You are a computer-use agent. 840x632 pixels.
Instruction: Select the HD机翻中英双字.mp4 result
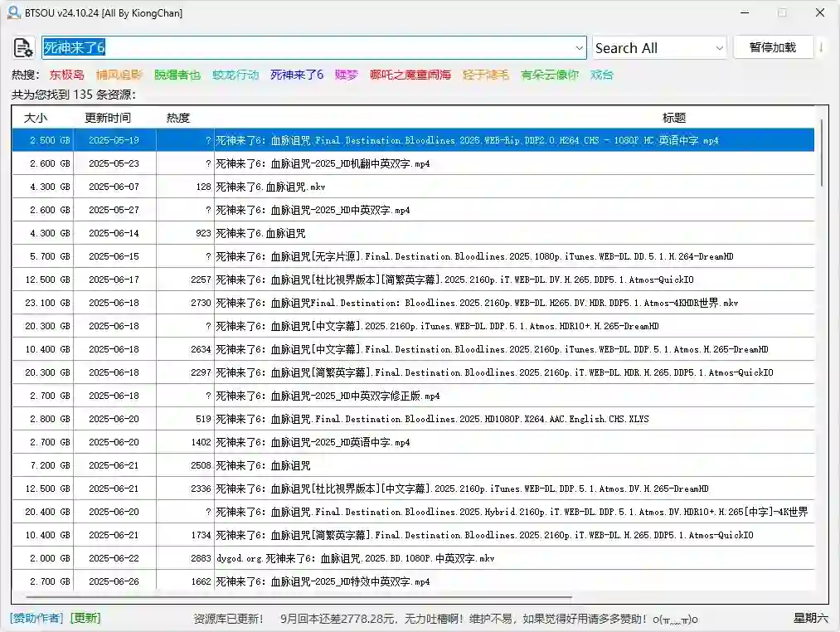point(413,163)
